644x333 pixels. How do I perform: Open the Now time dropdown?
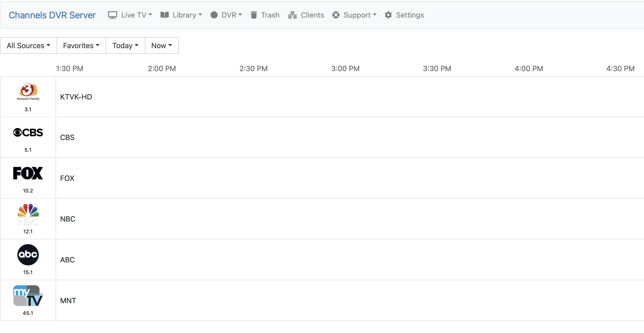[x=162, y=46]
